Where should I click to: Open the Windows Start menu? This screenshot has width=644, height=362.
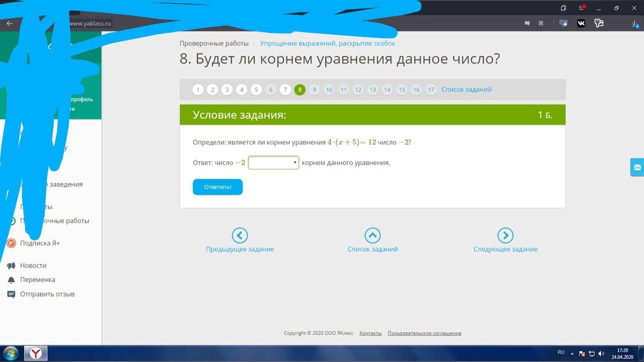point(11,353)
